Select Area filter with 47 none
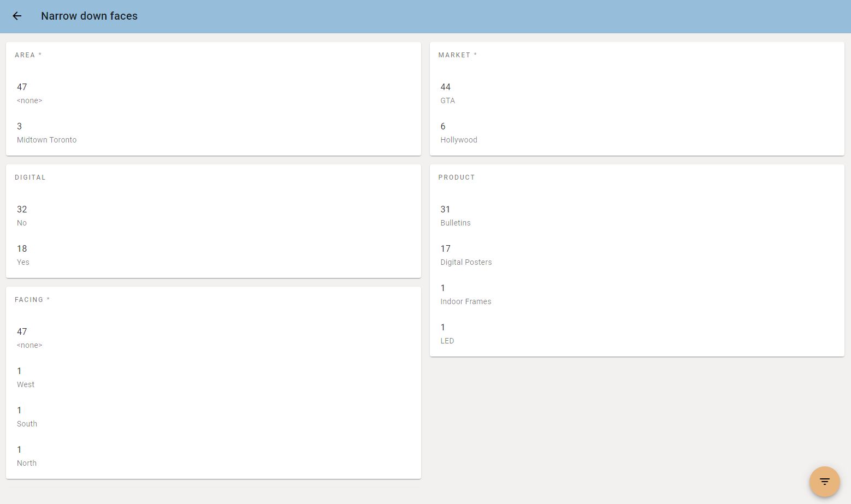 [x=213, y=93]
